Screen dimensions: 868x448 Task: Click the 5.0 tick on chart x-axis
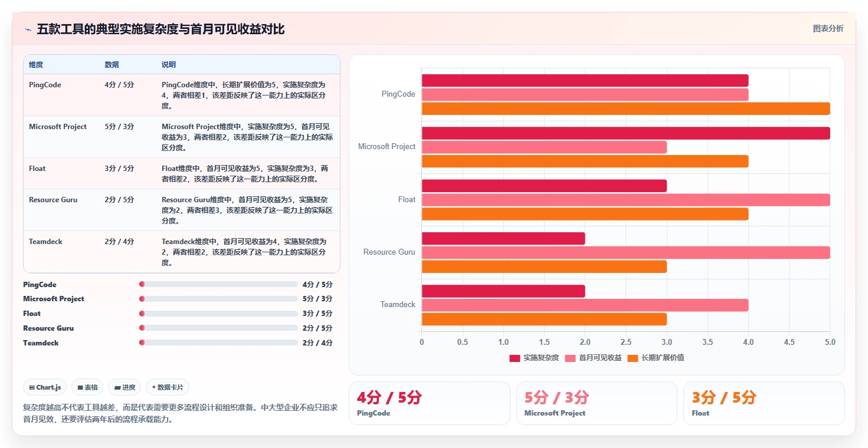[830, 342]
